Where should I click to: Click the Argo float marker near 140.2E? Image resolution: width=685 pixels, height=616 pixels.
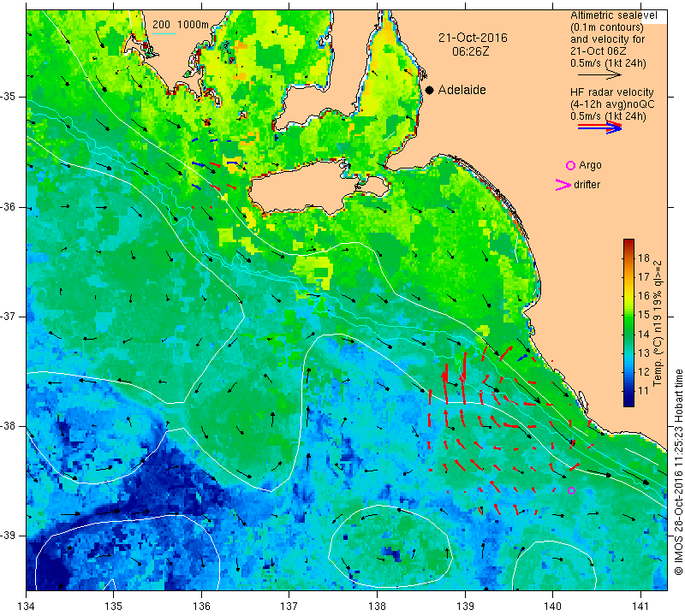click(571, 491)
